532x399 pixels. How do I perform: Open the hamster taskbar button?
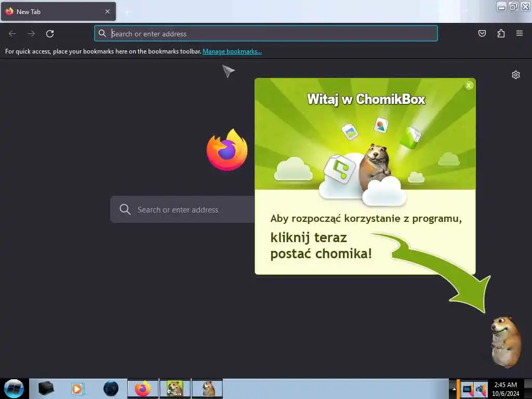(x=207, y=389)
